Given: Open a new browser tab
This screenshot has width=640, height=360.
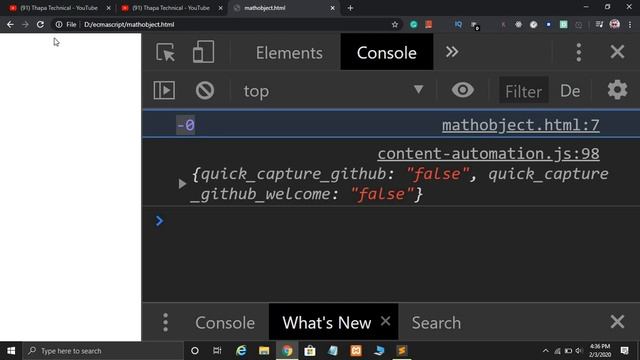Looking at the screenshot, I should [350, 8].
